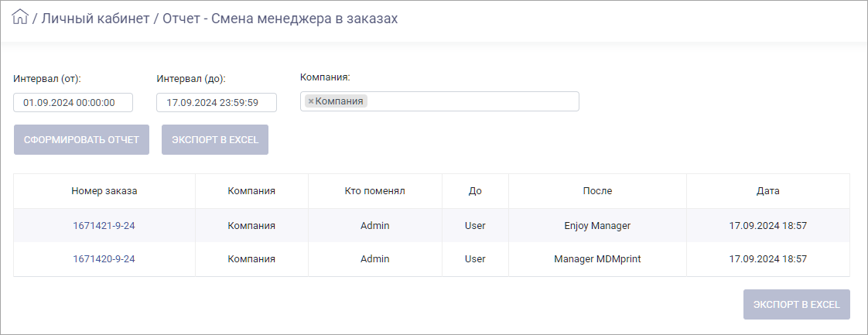The height and width of the screenshot is (335, 868).
Task: Click the Кто поменял column header
Action: tap(374, 191)
